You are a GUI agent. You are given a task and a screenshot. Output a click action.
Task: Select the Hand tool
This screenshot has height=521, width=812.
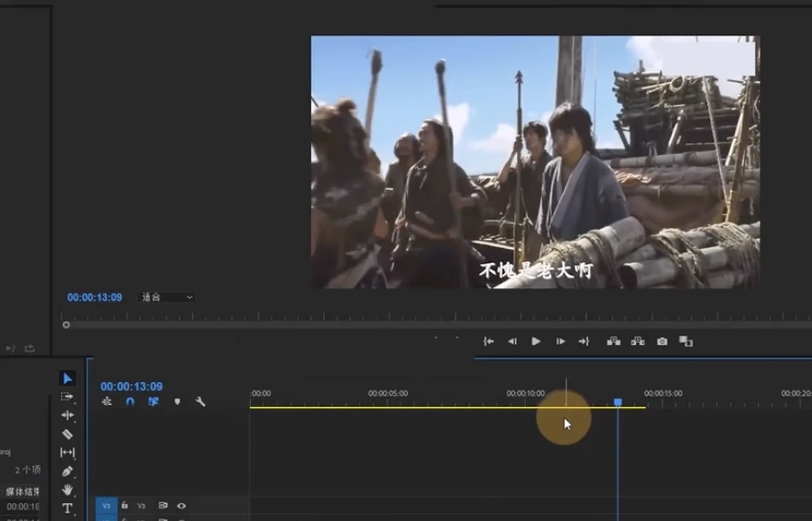[x=68, y=490]
